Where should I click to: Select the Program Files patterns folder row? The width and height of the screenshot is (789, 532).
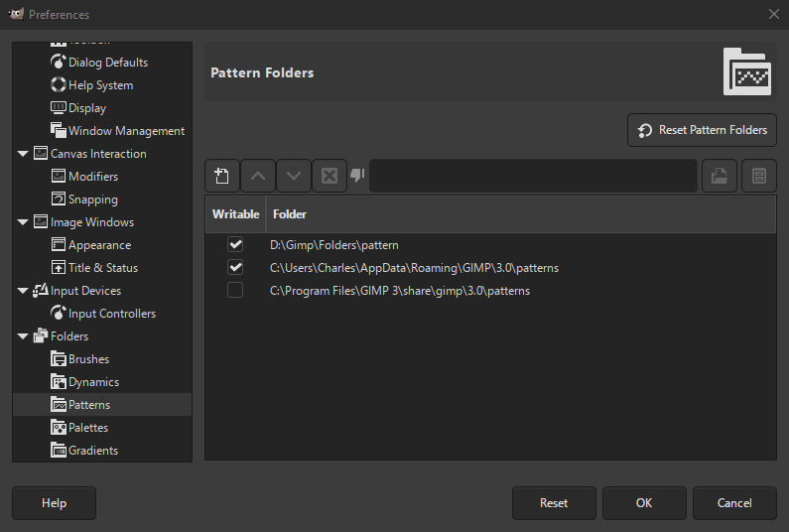pos(399,291)
